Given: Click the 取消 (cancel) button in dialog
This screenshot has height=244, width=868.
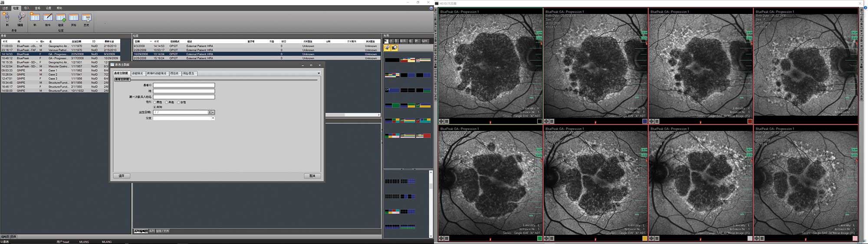Looking at the screenshot, I should [312, 176].
